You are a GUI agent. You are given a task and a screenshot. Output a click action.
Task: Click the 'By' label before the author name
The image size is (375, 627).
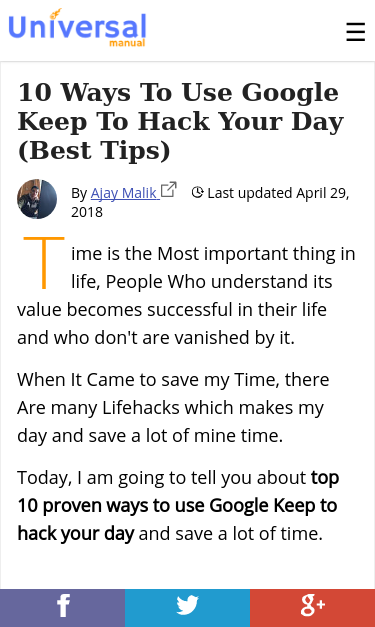tap(79, 194)
